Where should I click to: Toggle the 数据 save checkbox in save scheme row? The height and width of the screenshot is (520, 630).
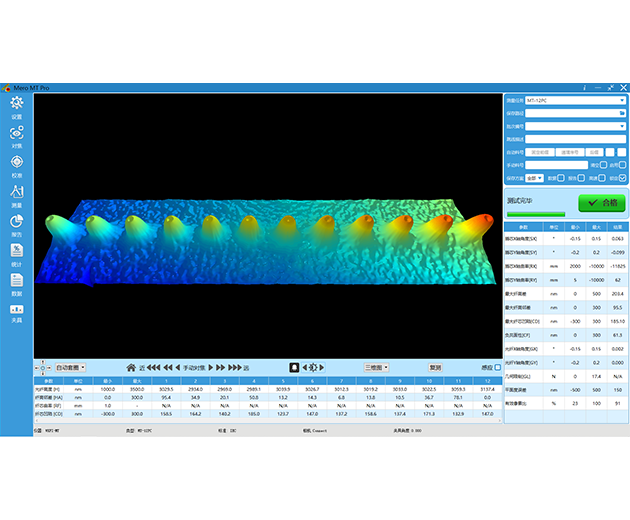click(561, 178)
